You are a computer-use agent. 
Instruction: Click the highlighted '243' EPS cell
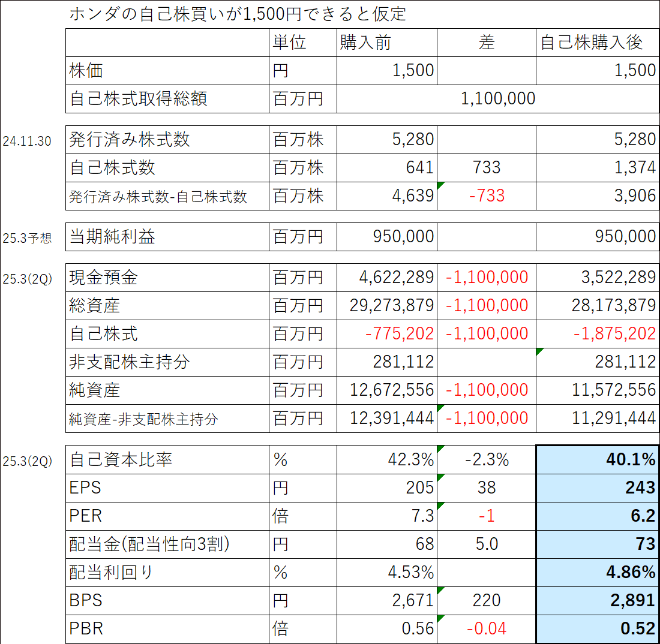coord(597,487)
